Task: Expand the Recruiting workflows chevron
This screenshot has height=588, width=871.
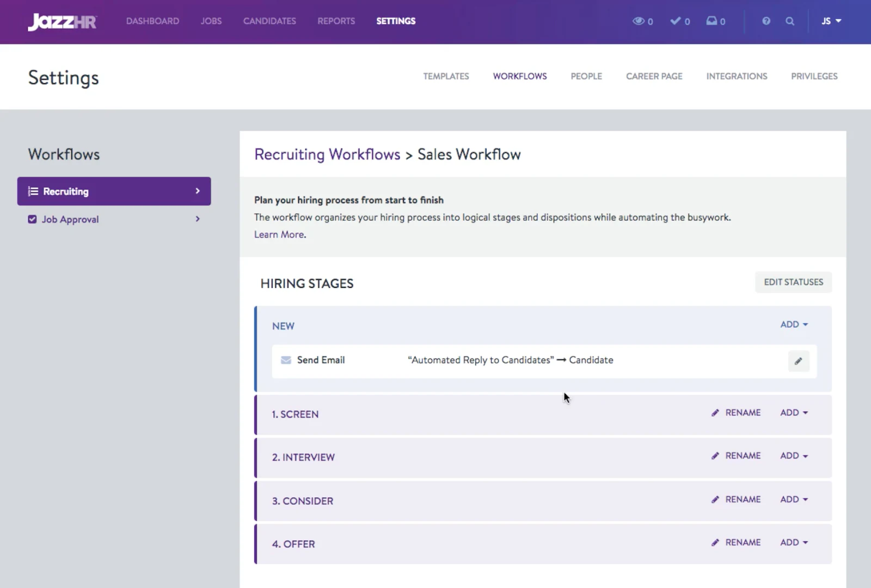Action: (198, 191)
